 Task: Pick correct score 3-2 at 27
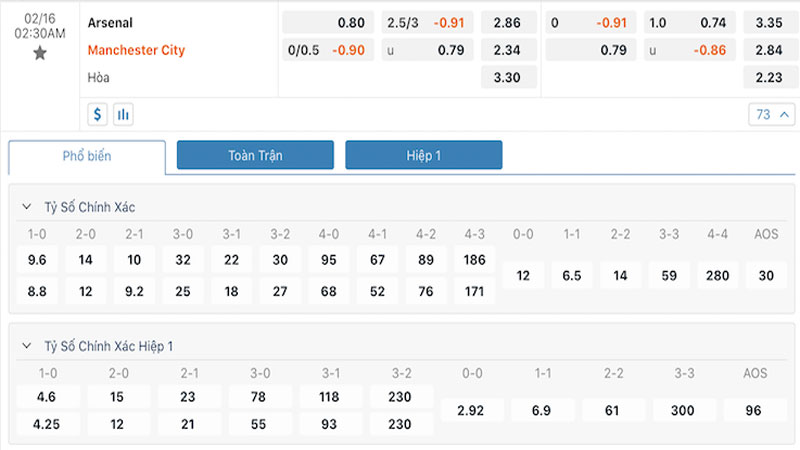tap(280, 291)
